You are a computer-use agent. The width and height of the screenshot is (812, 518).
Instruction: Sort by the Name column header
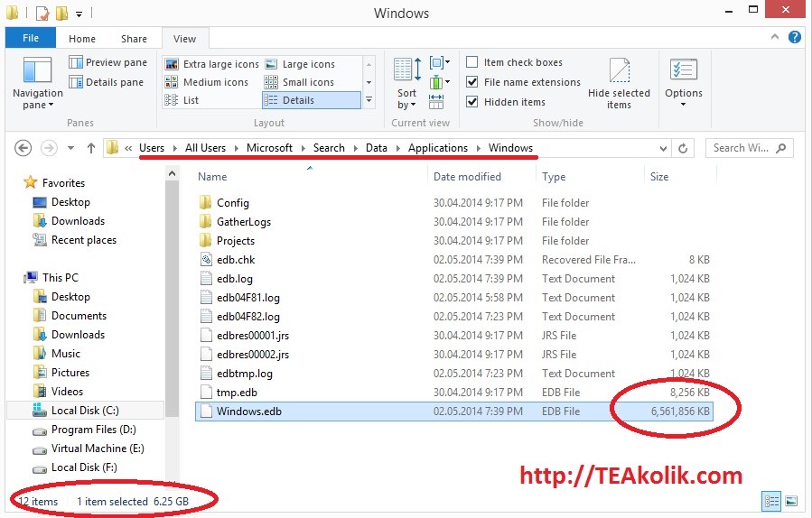(x=212, y=177)
